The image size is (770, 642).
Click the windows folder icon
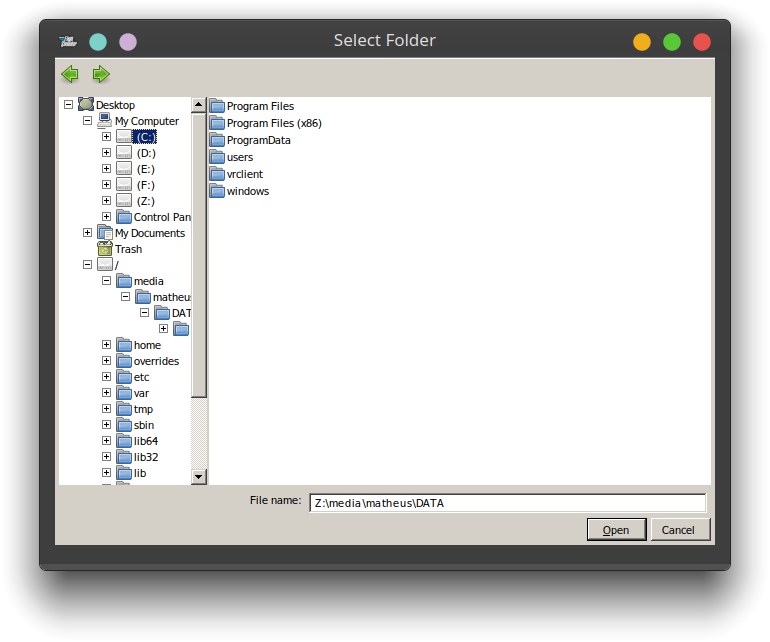click(x=217, y=191)
